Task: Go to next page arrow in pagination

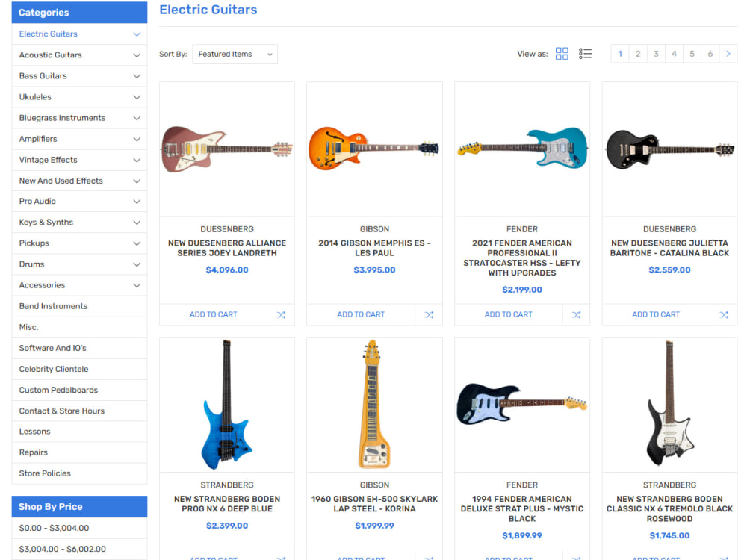Action: pyautogui.click(x=728, y=54)
